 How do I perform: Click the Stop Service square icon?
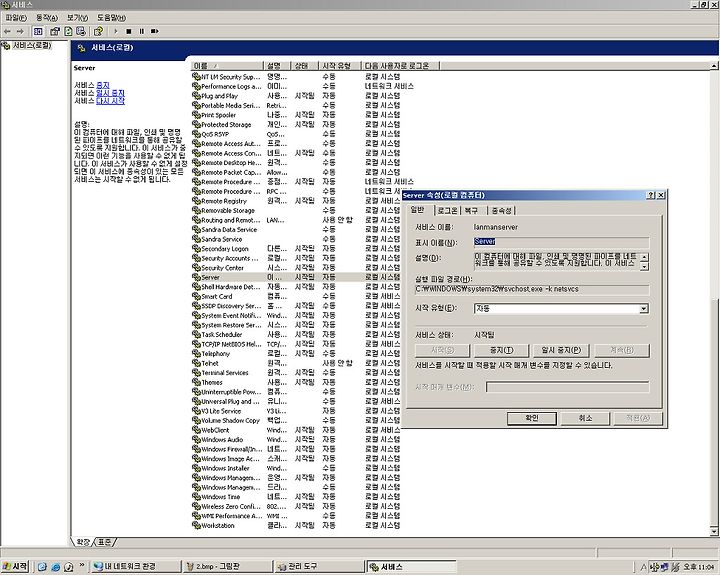129,31
